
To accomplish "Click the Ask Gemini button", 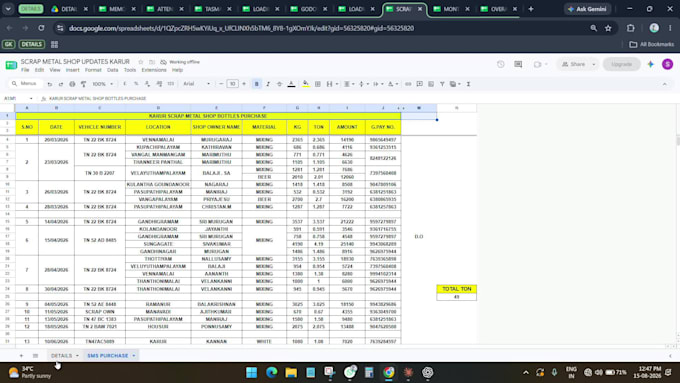I will click(588, 9).
